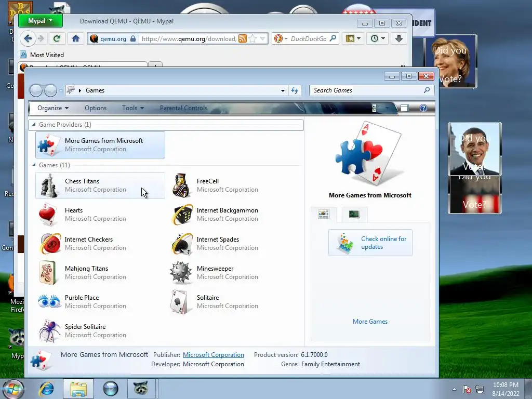Open Microsoft Corporation publisher link
Viewport: 532px width, 399px height.
click(214, 355)
